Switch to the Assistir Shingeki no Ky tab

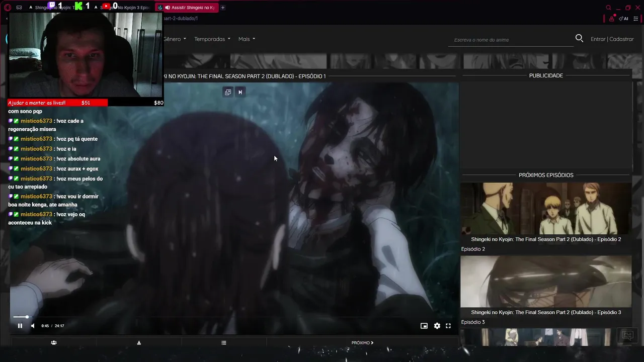pyautogui.click(x=187, y=8)
